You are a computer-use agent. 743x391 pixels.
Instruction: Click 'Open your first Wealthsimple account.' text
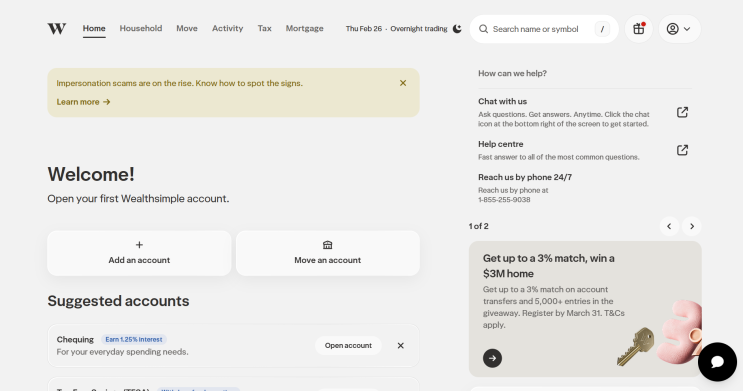pyautogui.click(x=138, y=199)
